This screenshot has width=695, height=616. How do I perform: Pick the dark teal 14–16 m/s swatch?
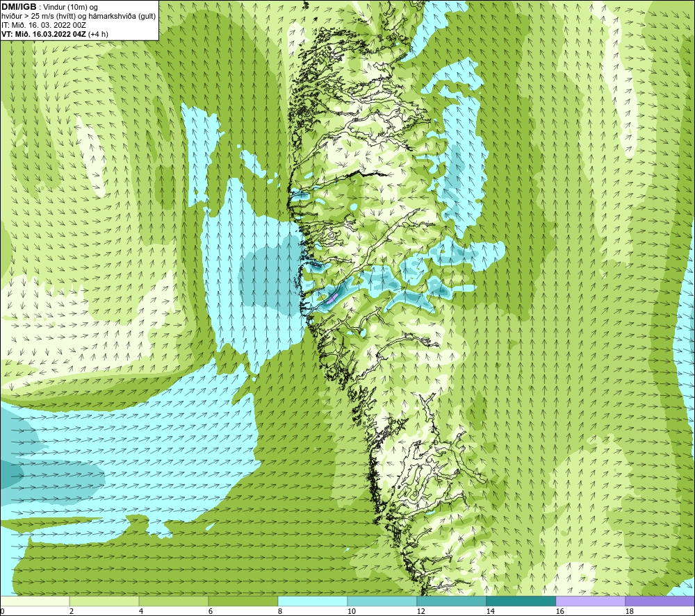coord(521,601)
